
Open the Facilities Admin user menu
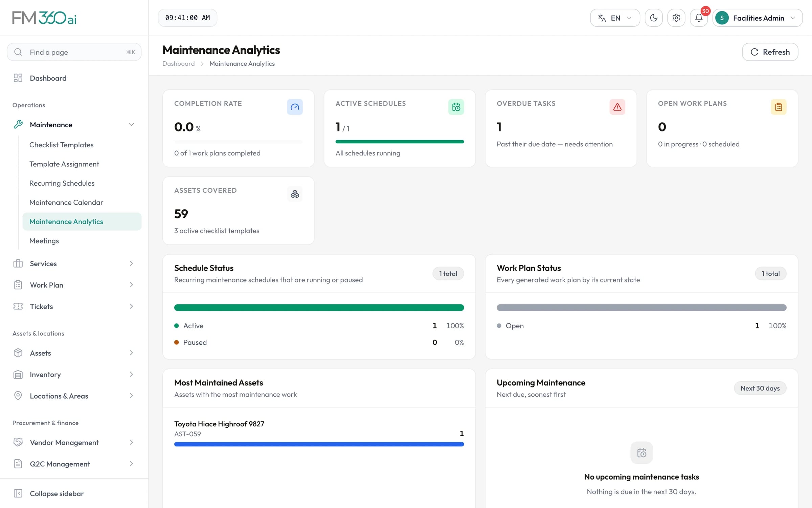758,18
